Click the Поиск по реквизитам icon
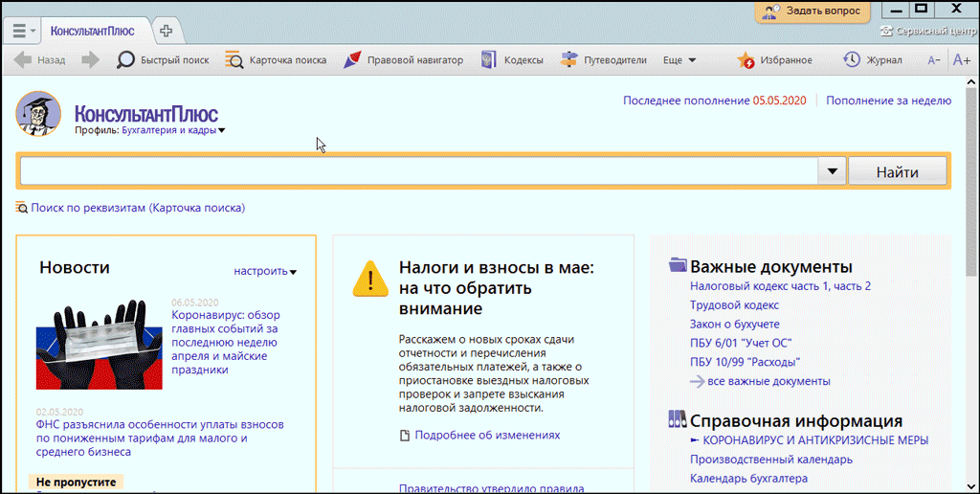 [x=22, y=207]
